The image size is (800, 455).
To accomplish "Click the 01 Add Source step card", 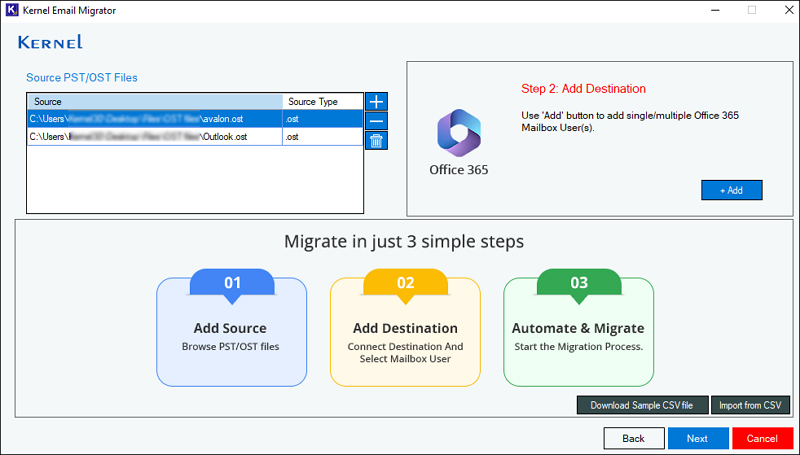I will click(232, 327).
